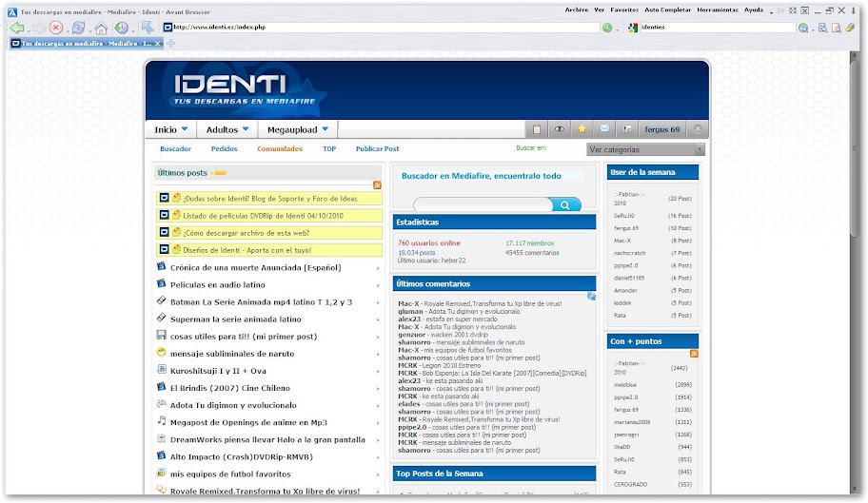Click 760 usuarios online statistic
This screenshot has height=503, width=868.
click(x=428, y=243)
